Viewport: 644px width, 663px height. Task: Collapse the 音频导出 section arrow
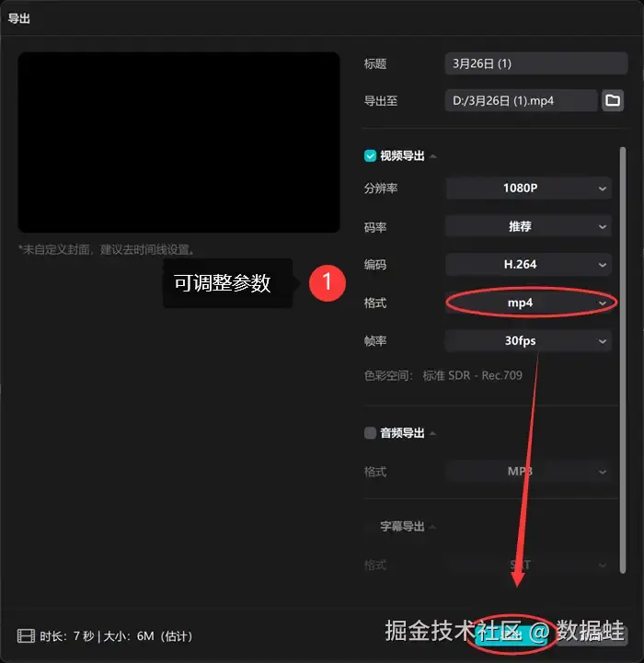[432, 433]
